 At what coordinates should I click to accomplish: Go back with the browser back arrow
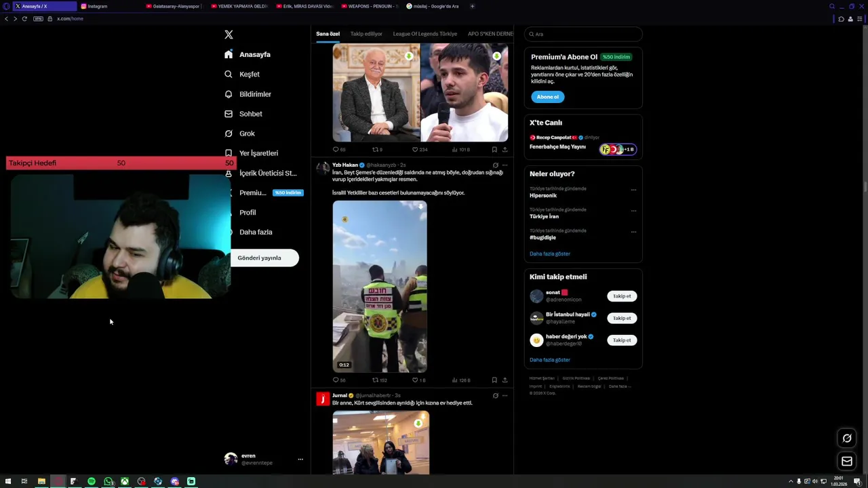point(6,18)
